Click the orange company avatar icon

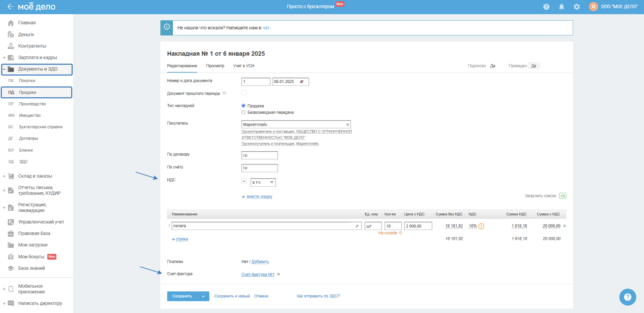click(593, 6)
